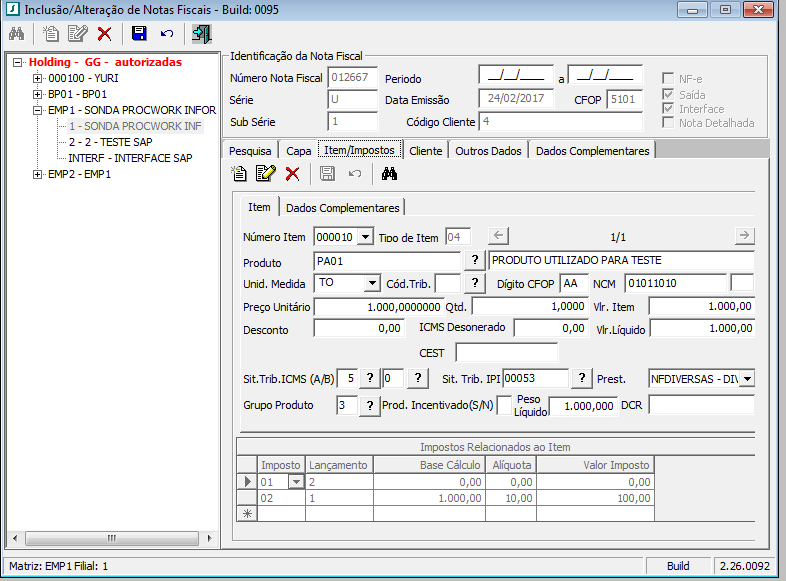
Task: Click the Produto lookup question mark button
Action: [x=475, y=260]
